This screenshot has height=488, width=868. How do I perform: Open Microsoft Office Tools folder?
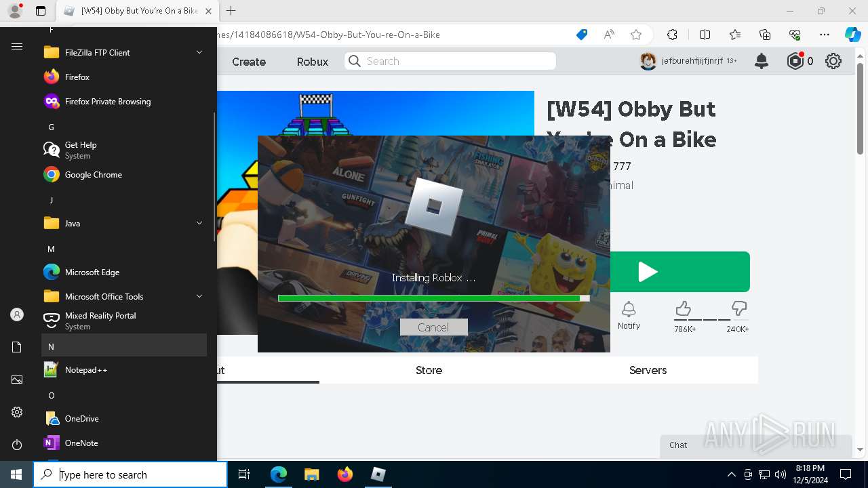point(124,296)
